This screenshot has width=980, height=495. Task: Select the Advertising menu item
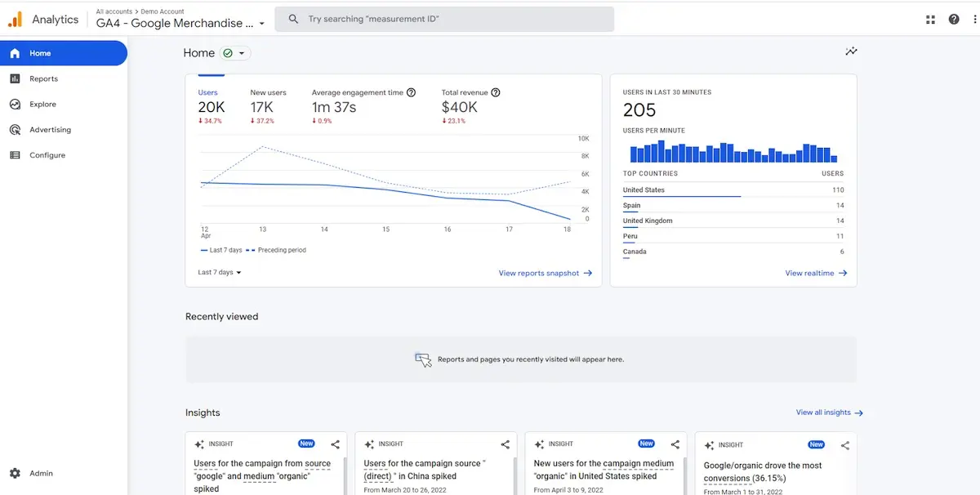pyautogui.click(x=64, y=129)
